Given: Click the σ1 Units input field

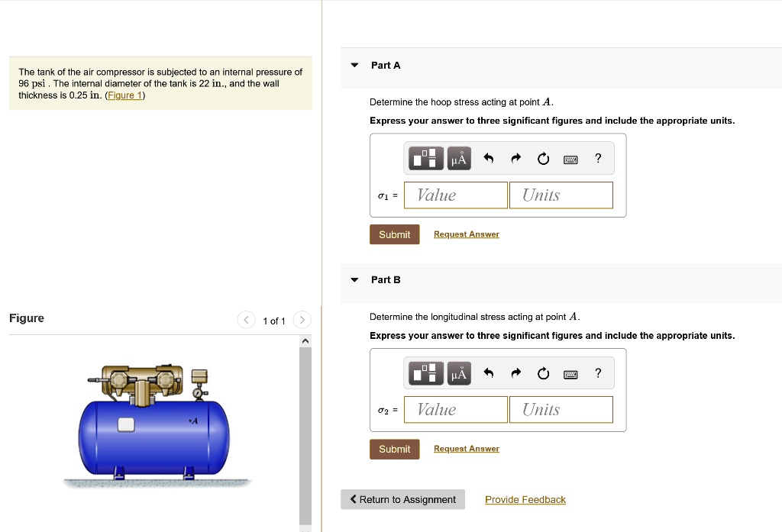Looking at the screenshot, I should tap(561, 195).
